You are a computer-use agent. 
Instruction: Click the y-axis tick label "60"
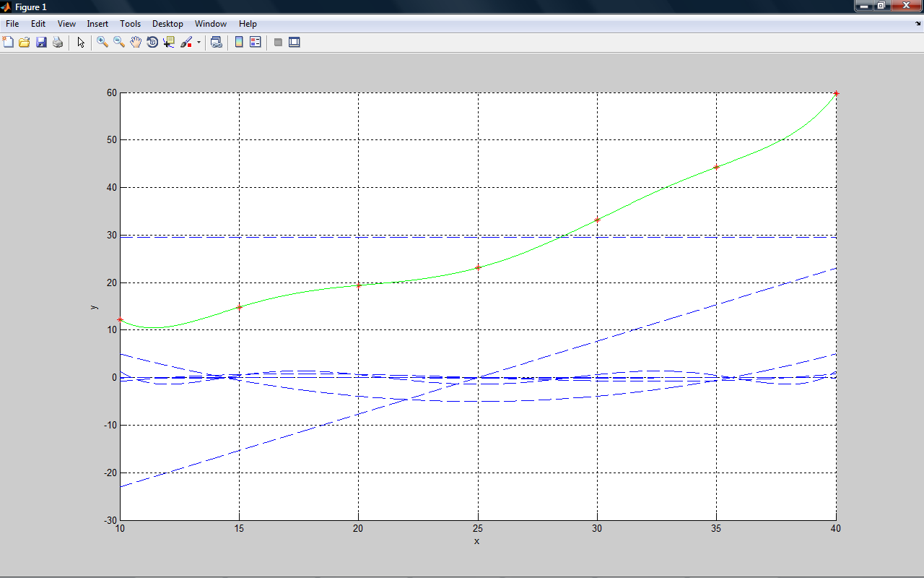pyautogui.click(x=112, y=92)
